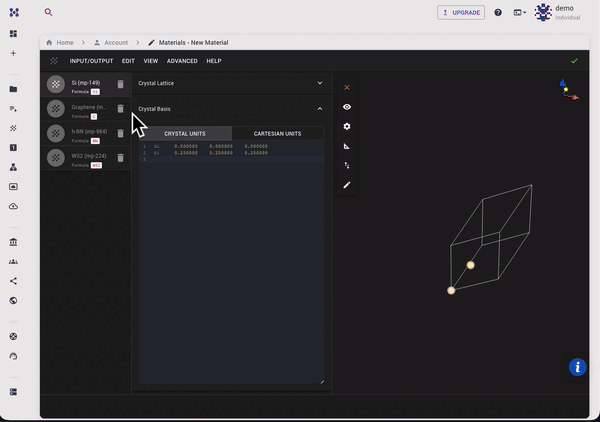Image resolution: width=600 pixels, height=422 pixels.
Task: Open the EDIT menu
Action: coord(128,61)
